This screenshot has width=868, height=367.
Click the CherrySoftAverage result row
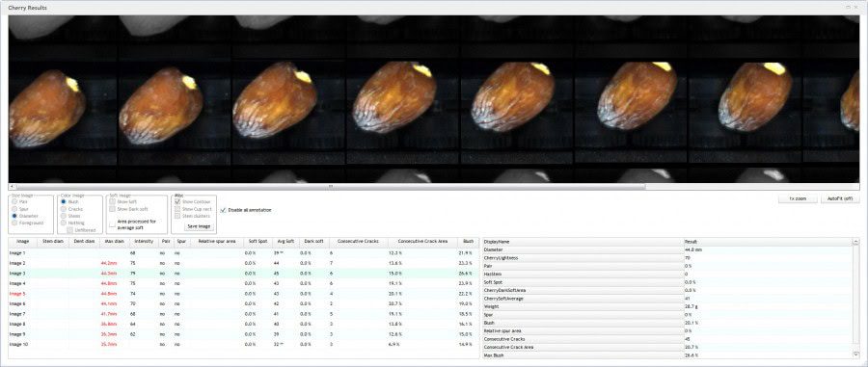pyautogui.click(x=667, y=299)
